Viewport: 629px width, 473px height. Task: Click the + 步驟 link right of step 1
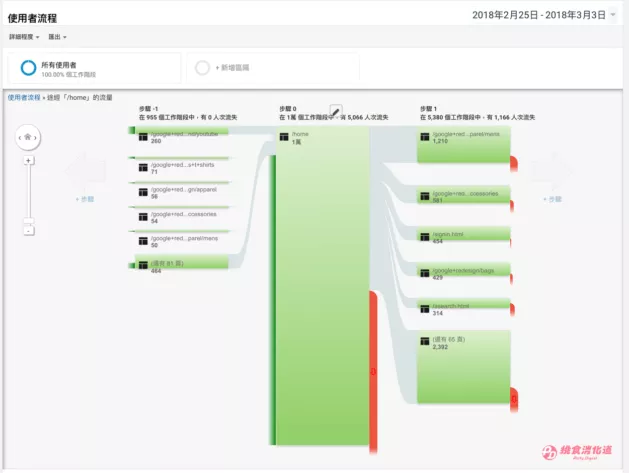pos(552,199)
